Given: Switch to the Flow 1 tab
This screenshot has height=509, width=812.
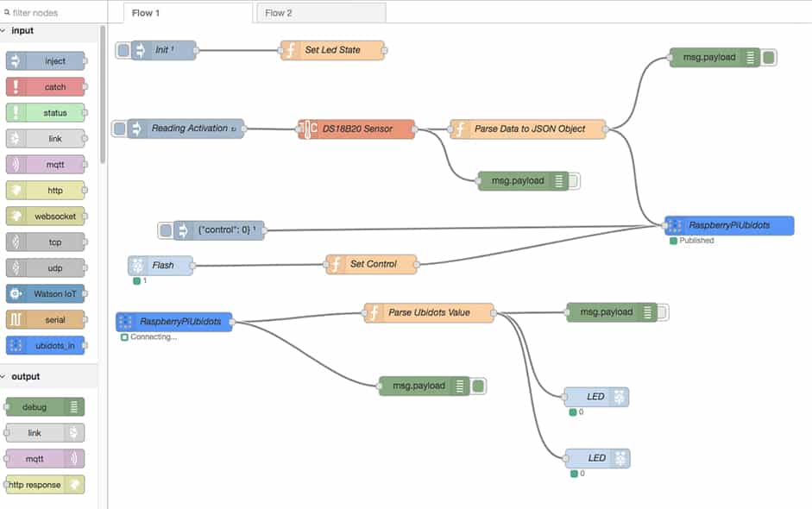Looking at the screenshot, I should (x=188, y=13).
